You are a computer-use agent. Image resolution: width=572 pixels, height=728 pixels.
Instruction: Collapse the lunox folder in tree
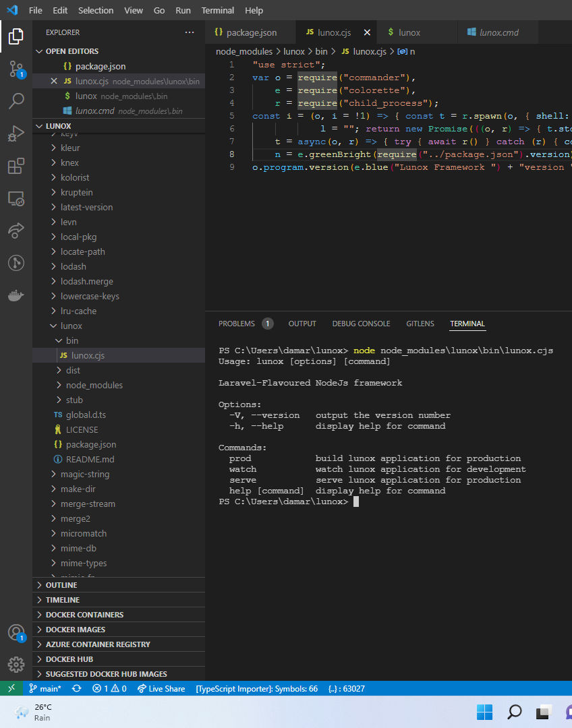click(x=119, y=326)
